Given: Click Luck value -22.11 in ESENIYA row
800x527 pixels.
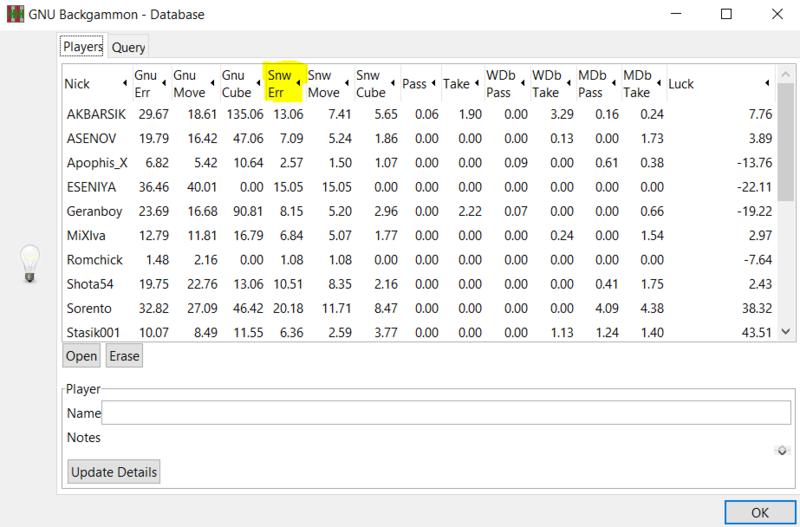Looking at the screenshot, I should [755, 187].
